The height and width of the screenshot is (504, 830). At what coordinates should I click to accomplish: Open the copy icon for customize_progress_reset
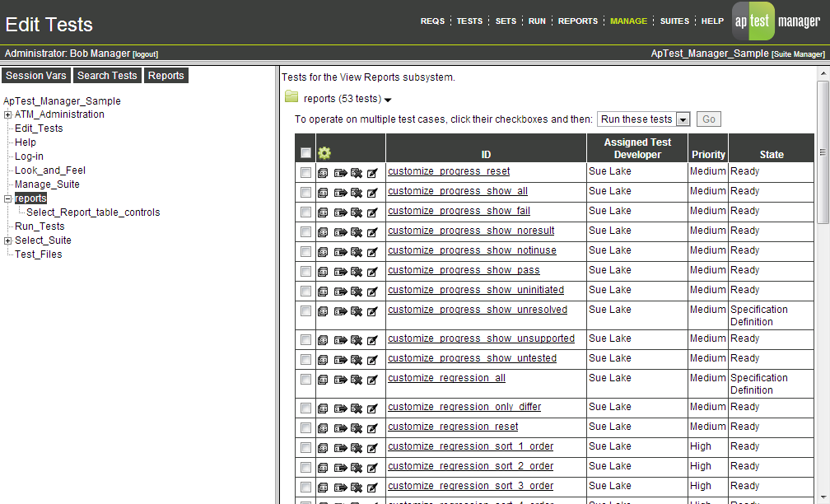pyautogui.click(x=322, y=171)
